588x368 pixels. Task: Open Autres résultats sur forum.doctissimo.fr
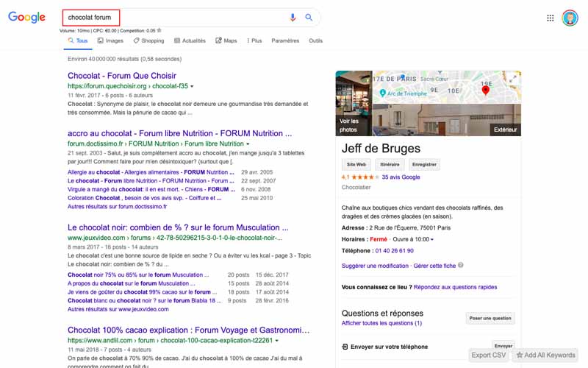[118, 207]
